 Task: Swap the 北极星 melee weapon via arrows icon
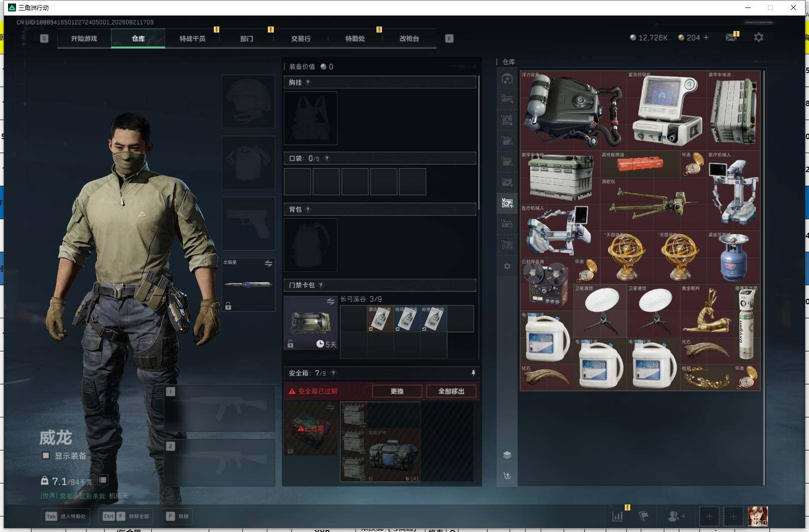coord(268,263)
